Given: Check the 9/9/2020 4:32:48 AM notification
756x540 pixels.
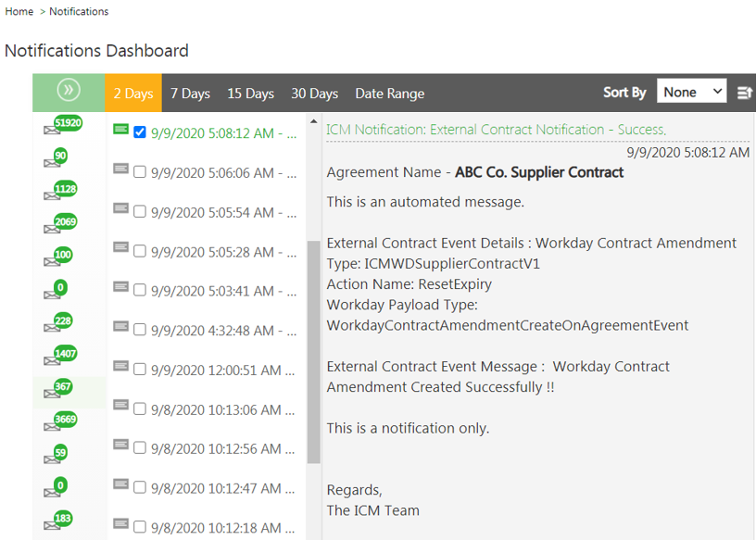Looking at the screenshot, I should (140, 330).
